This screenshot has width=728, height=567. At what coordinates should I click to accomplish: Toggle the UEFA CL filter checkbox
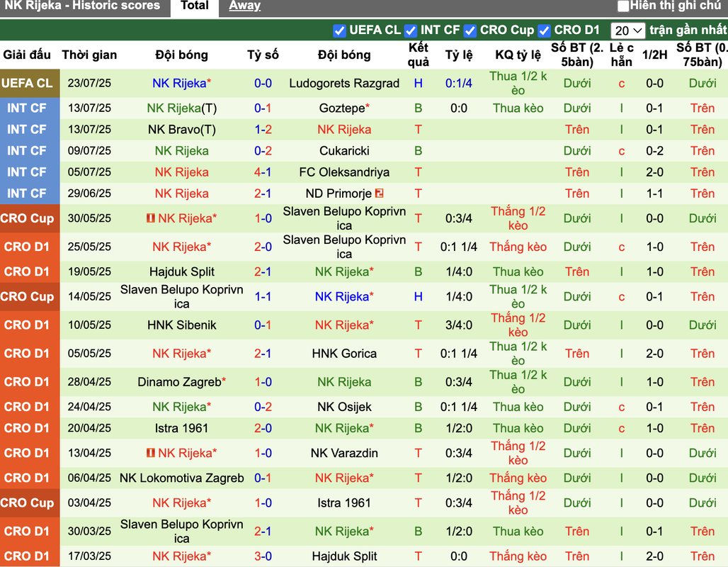tap(339, 30)
